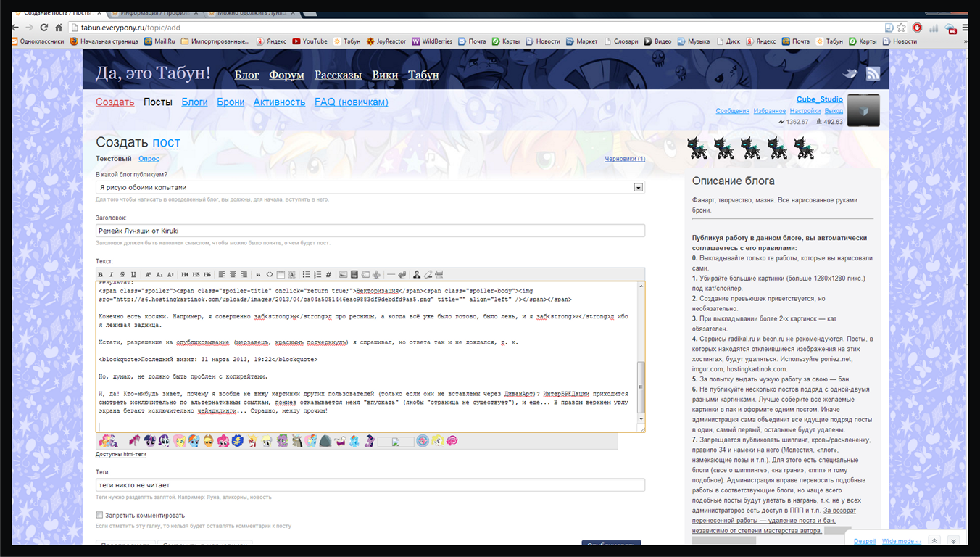Click the browser reload button
The image size is (980, 557).
43,28
